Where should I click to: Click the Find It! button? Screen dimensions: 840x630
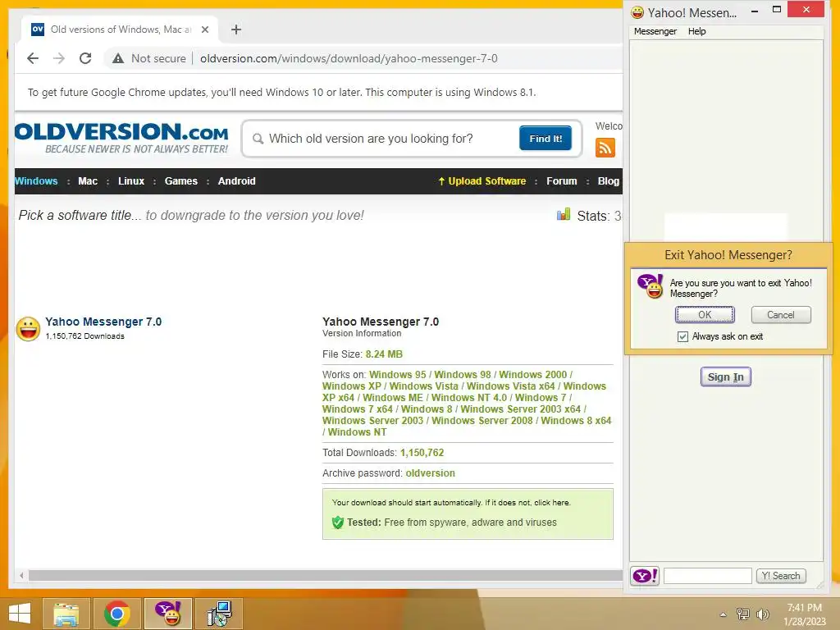546,138
